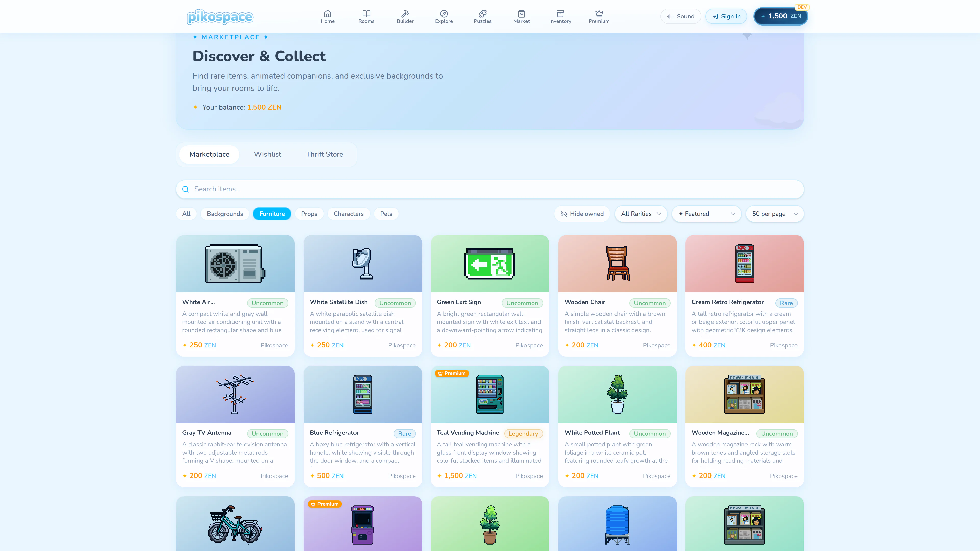Click the Gray TV Antenna title
This screenshot has height=551, width=980.
point(206,433)
